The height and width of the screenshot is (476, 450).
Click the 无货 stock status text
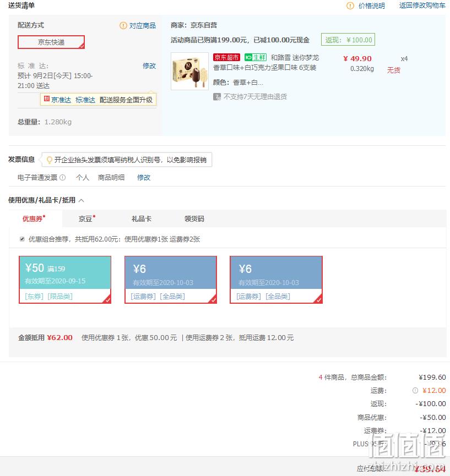(x=393, y=70)
